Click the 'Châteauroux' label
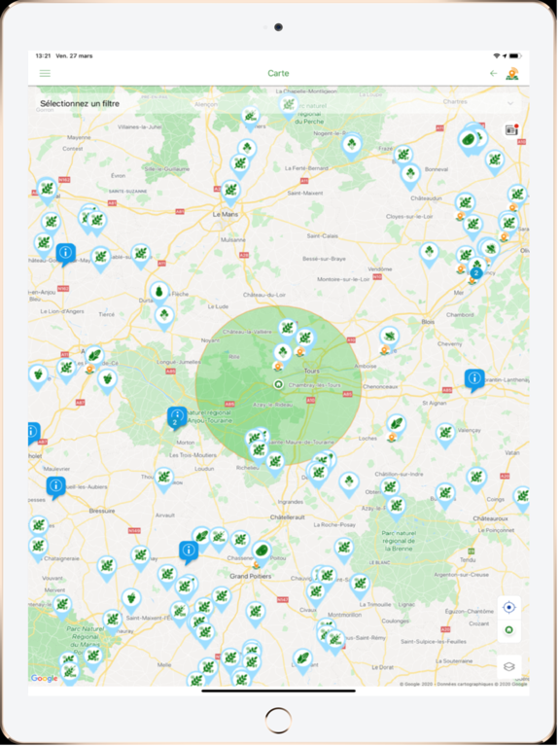The image size is (560, 747). pyautogui.click(x=490, y=518)
